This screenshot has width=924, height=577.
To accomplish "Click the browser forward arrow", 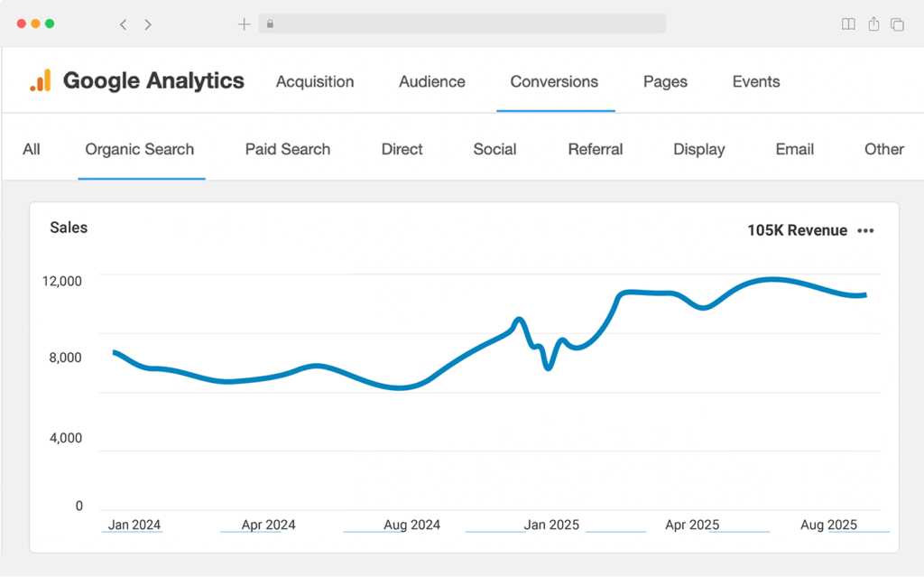I will (x=148, y=24).
